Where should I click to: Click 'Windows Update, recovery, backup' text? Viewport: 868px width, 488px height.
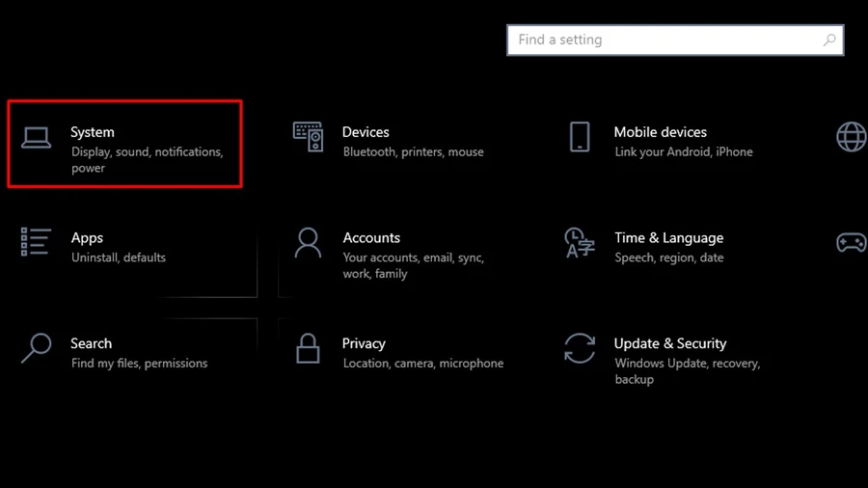[688, 371]
